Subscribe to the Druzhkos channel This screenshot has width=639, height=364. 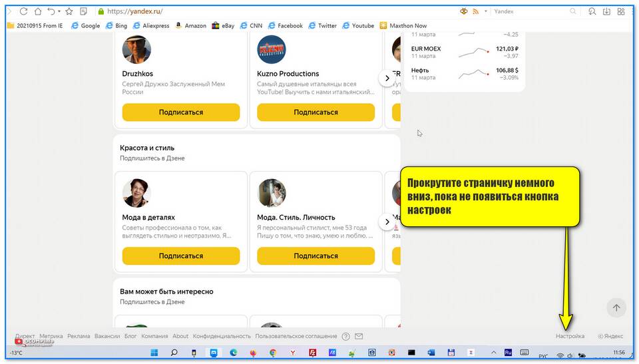(x=181, y=112)
